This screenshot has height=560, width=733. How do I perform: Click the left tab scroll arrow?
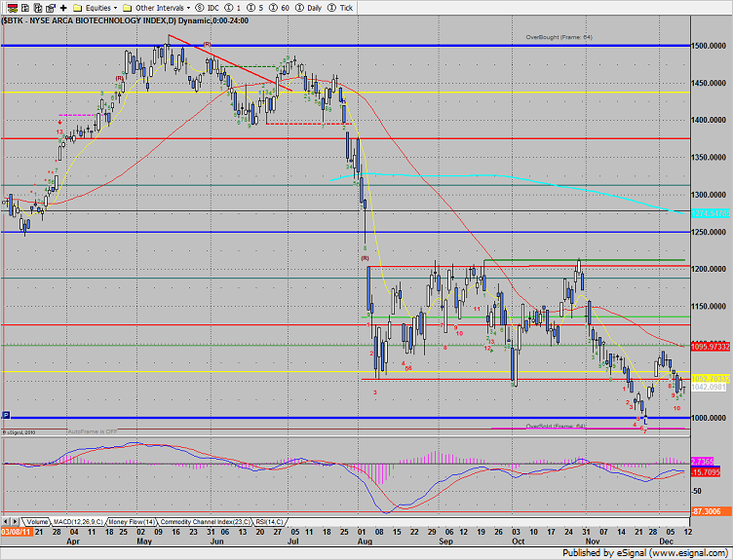click(6, 521)
